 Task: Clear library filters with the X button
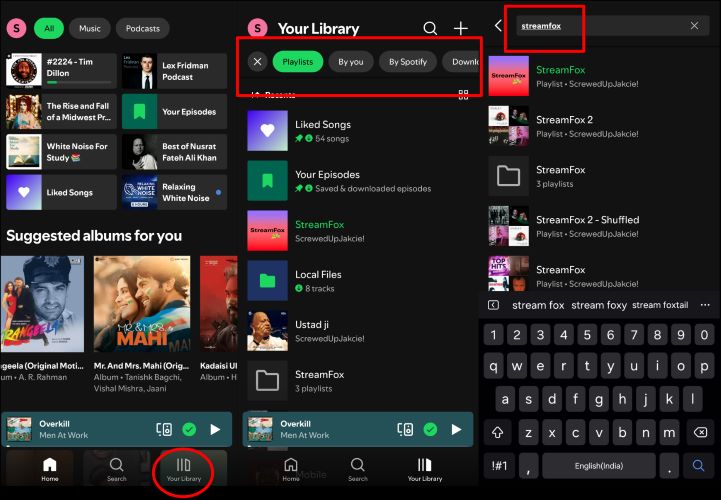coord(258,62)
